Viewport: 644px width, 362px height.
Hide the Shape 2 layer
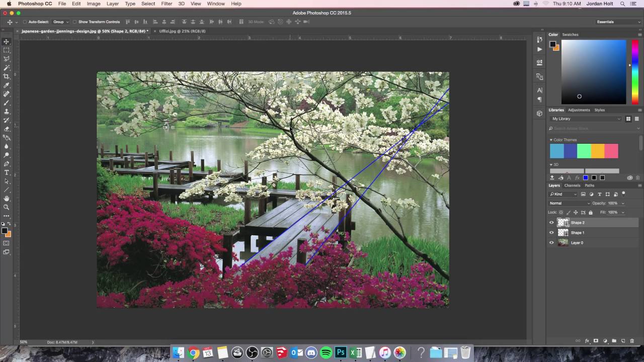click(551, 223)
